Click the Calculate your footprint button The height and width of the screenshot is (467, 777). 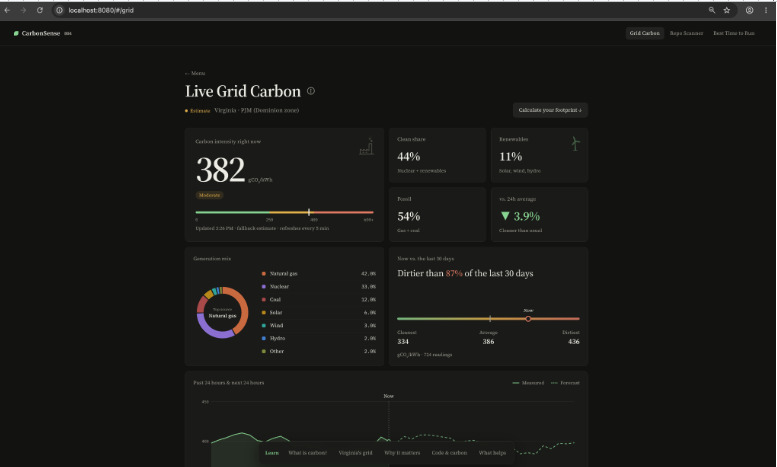pyautogui.click(x=550, y=110)
